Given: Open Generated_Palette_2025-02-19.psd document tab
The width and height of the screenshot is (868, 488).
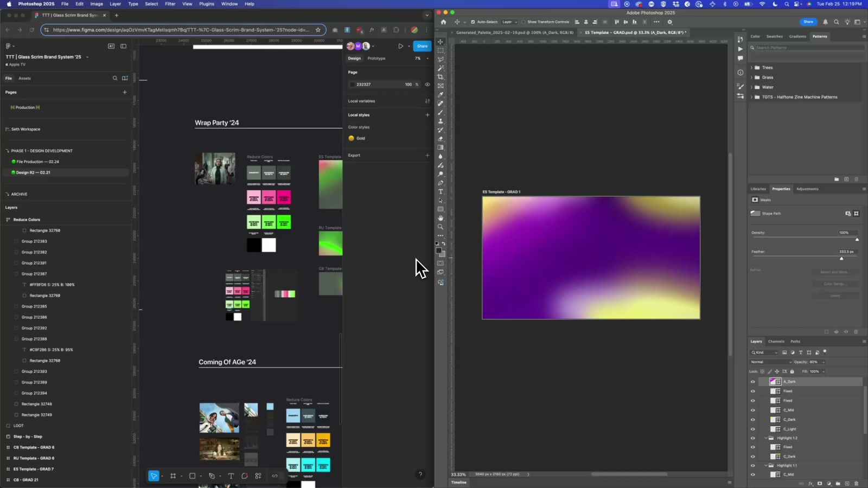Looking at the screenshot, I should pyautogui.click(x=514, y=33).
